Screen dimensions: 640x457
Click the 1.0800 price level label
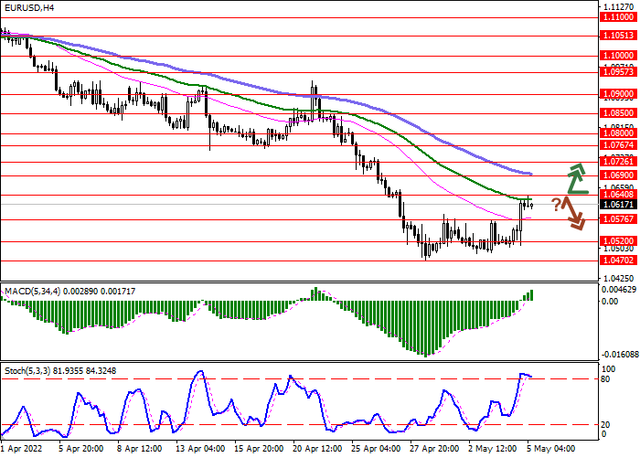pos(619,132)
